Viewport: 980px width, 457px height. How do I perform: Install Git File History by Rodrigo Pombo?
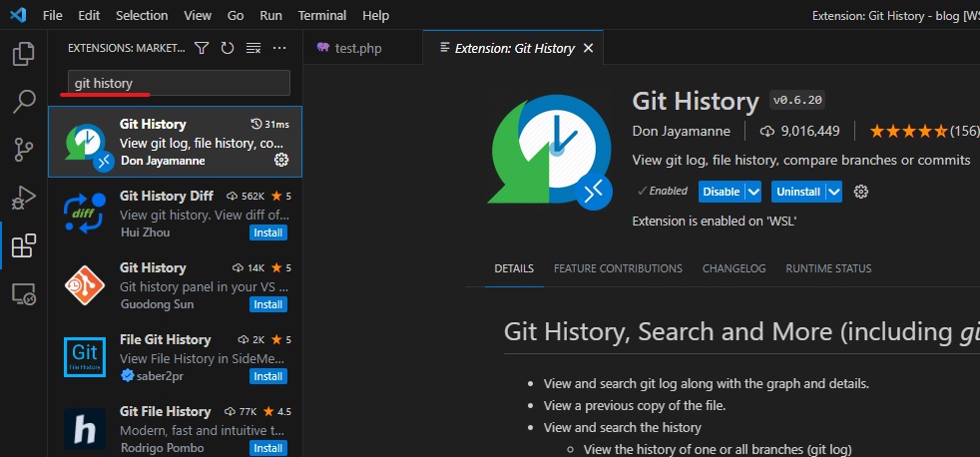(268, 448)
